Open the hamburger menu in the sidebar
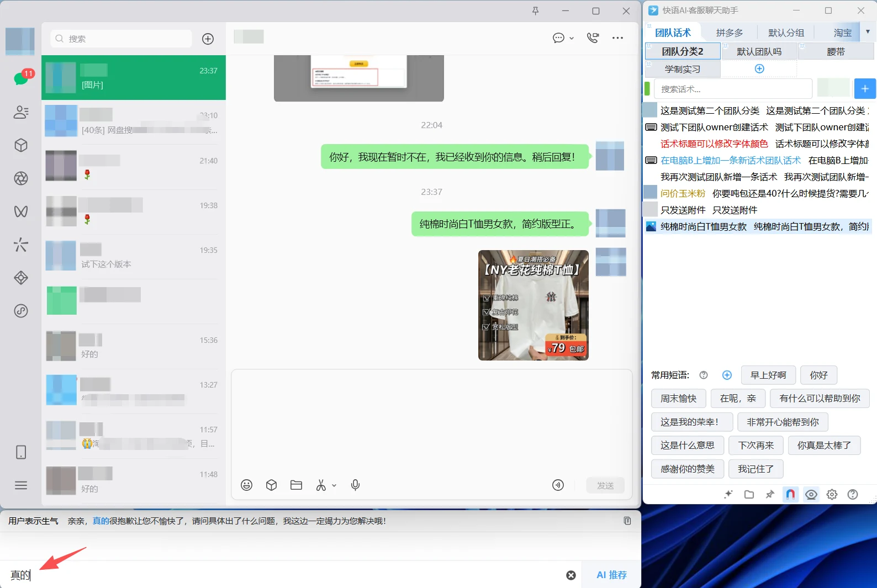This screenshot has height=588, width=877. click(21, 485)
